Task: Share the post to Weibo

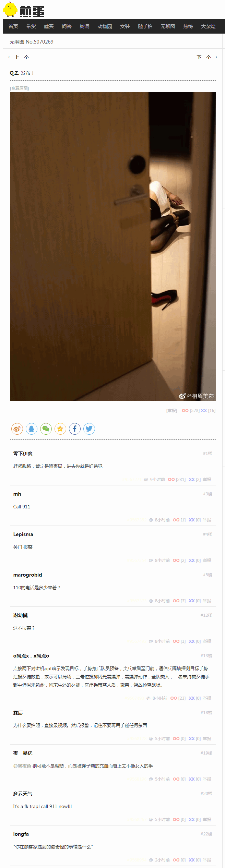Action: click(17, 429)
